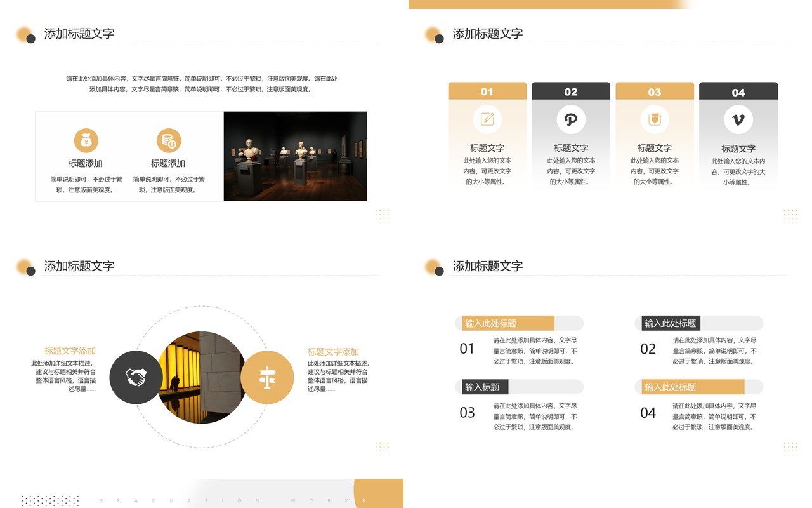Click 标题文字 under the Instagram icon
This screenshot has height=508, width=812.
655,148
